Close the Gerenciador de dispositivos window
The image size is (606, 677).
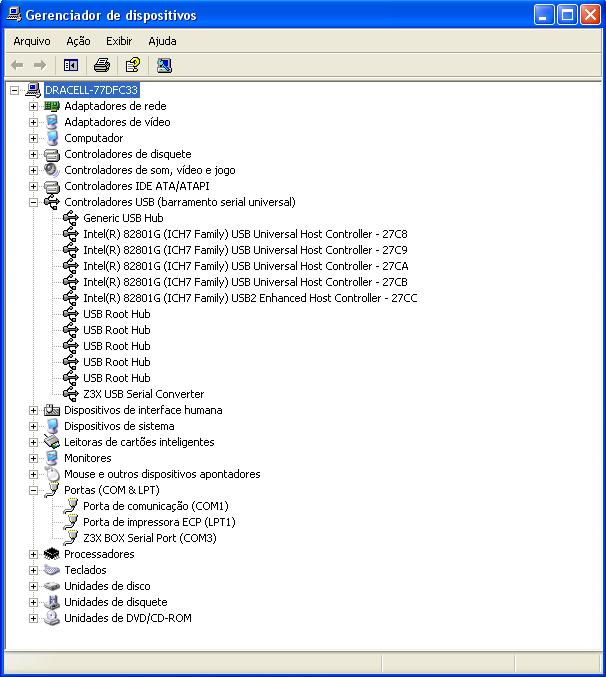click(x=590, y=15)
